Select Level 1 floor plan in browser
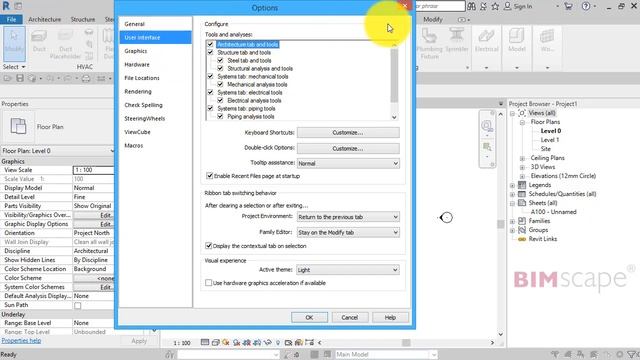This screenshot has width=640, height=360. (x=550, y=140)
